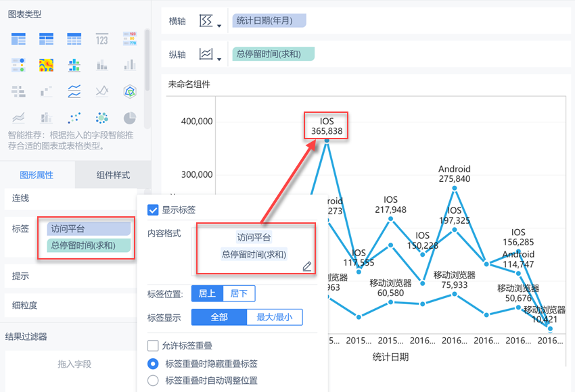Click 总停留时间(求和) in content format box
Viewport: 575px width, 392px height.
254,254
